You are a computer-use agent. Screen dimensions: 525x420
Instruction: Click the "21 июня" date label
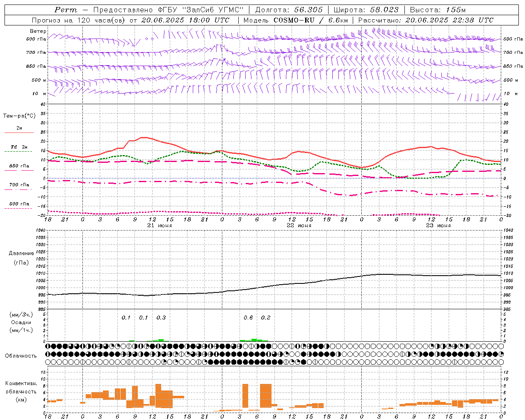coord(160,226)
